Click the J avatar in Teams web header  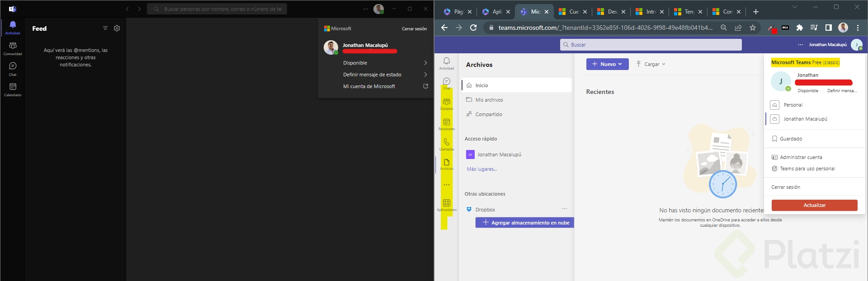[857, 45]
